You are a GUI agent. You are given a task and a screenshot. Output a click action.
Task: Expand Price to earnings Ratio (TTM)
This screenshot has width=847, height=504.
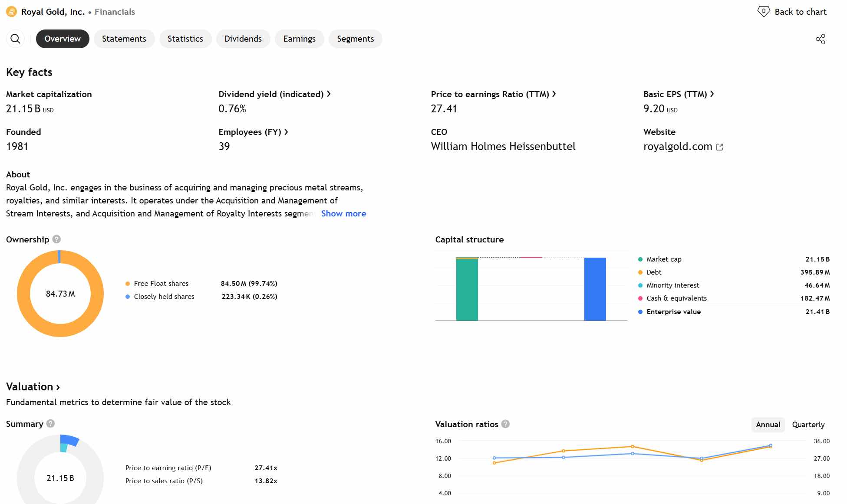(494, 94)
